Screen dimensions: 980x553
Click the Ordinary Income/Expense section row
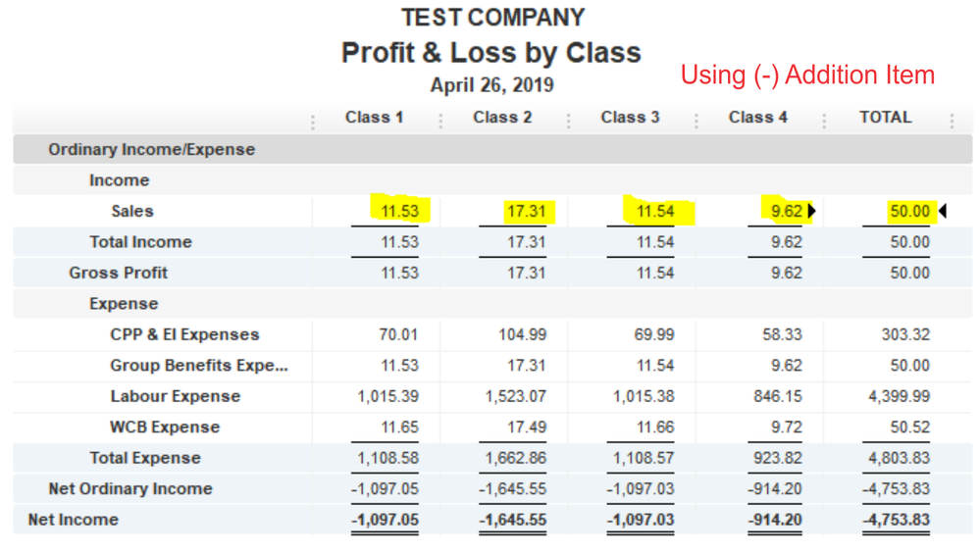(x=151, y=150)
